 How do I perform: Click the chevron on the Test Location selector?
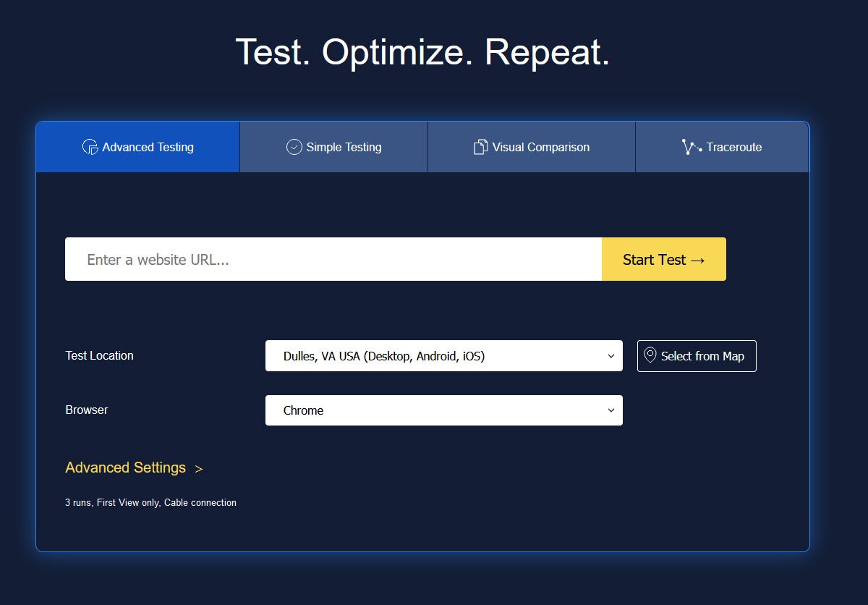coord(610,356)
